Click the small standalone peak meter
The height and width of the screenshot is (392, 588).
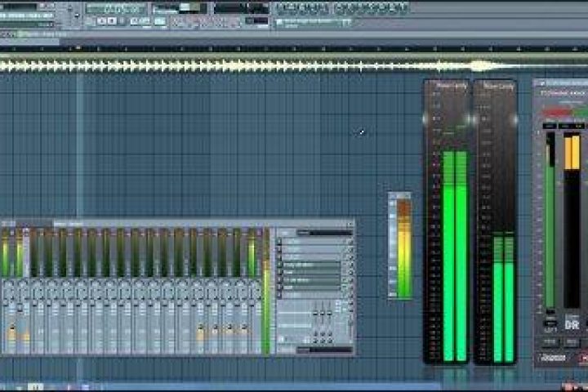coord(399,245)
